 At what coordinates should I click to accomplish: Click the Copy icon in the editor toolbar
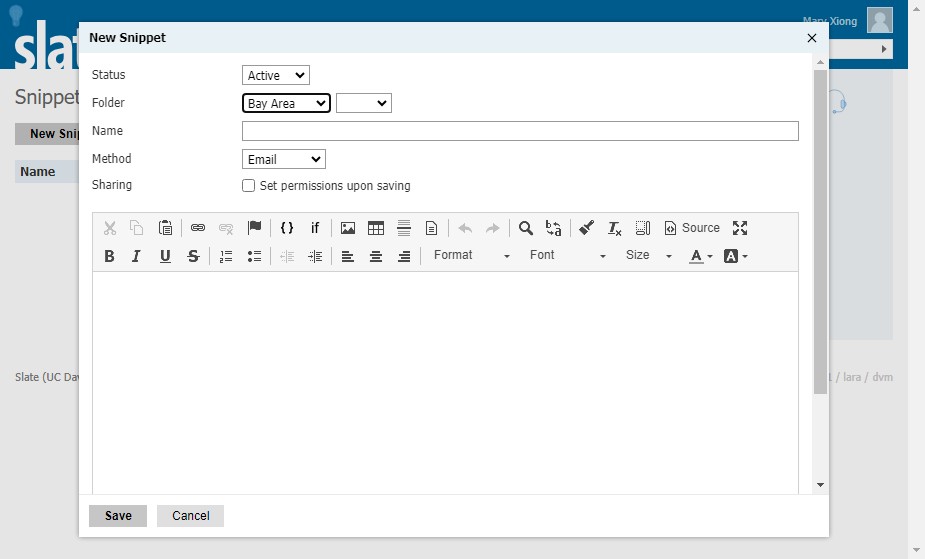(x=137, y=228)
